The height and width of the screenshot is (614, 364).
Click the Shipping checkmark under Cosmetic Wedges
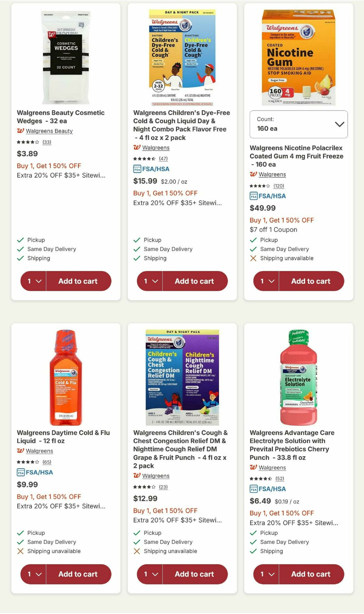(20, 258)
